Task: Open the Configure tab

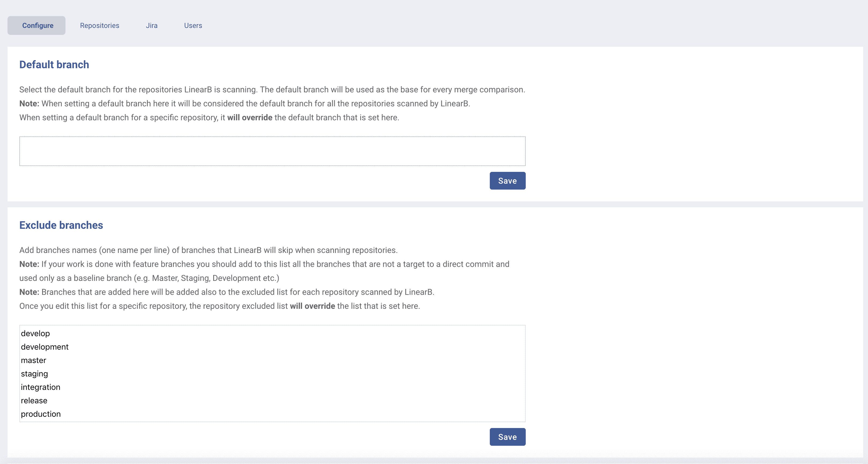Action: pos(36,26)
